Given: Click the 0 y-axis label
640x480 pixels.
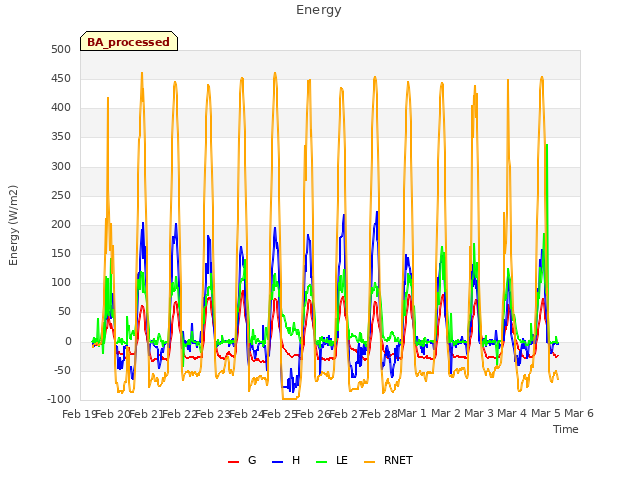Looking at the screenshot, I should coord(68,341).
